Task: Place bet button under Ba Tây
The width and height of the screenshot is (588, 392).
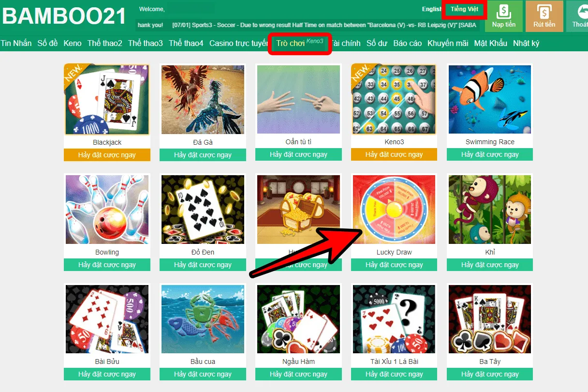Action: pyautogui.click(x=490, y=374)
